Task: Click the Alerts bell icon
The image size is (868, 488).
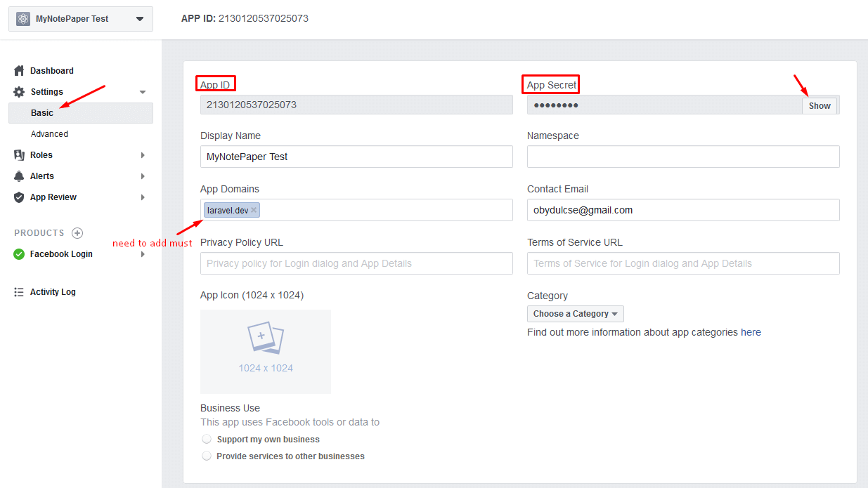Action: pos(19,176)
